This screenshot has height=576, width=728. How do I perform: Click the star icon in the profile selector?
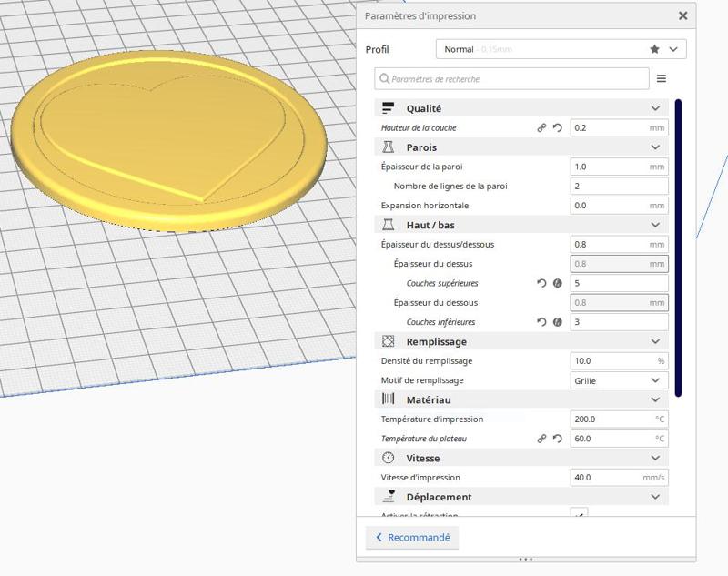pyautogui.click(x=654, y=49)
